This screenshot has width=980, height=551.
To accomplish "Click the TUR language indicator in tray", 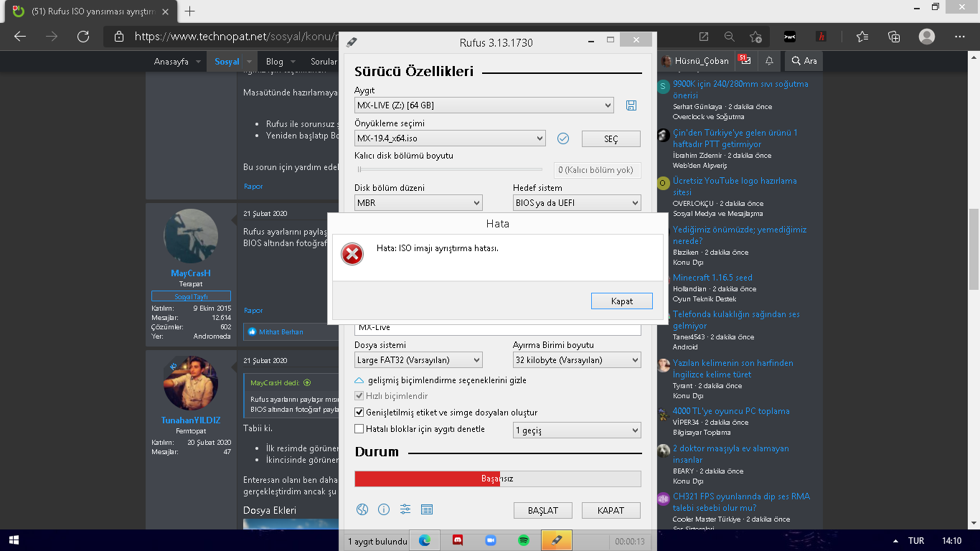I will [x=915, y=541].
